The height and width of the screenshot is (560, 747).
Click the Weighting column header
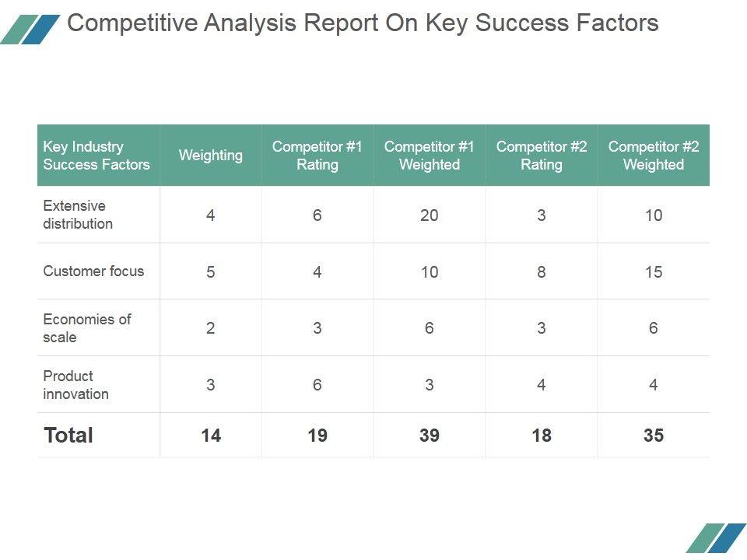(x=211, y=156)
